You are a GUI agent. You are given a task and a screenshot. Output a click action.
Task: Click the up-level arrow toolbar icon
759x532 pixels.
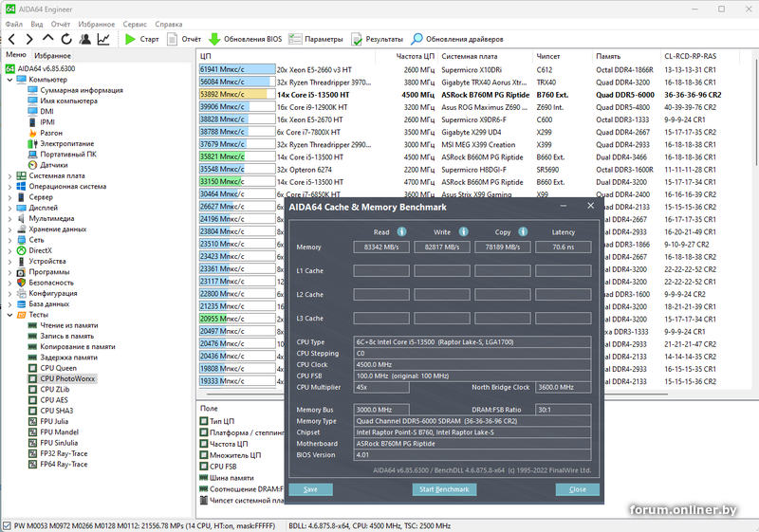coord(48,39)
